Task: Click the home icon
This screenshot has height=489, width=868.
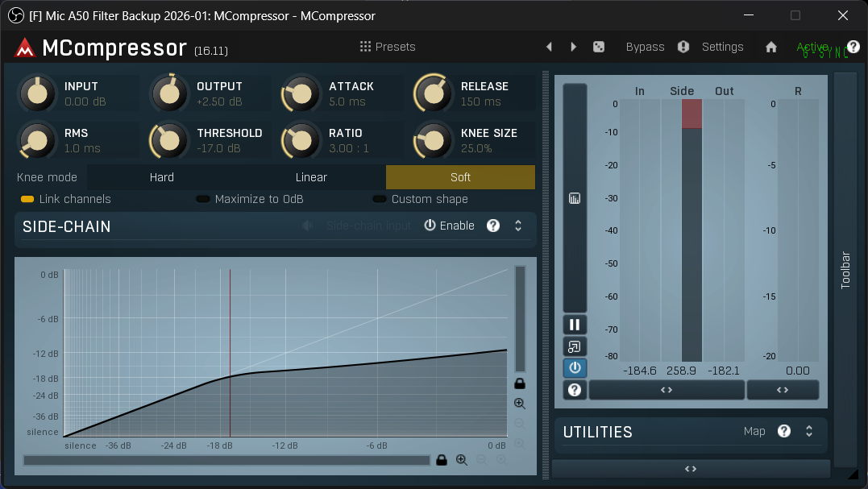Action: pos(771,47)
